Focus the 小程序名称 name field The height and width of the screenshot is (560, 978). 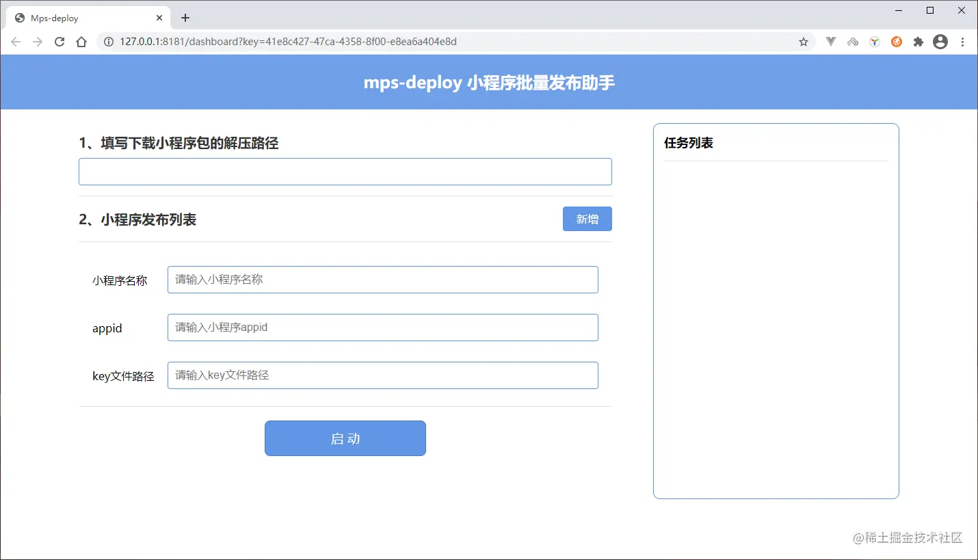pos(382,279)
